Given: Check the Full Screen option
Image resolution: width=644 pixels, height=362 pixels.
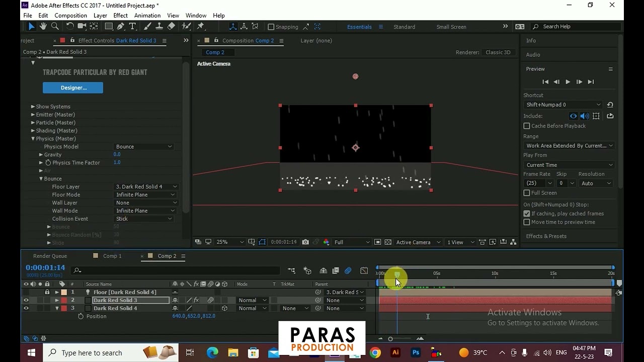Looking at the screenshot, I should [527, 193].
